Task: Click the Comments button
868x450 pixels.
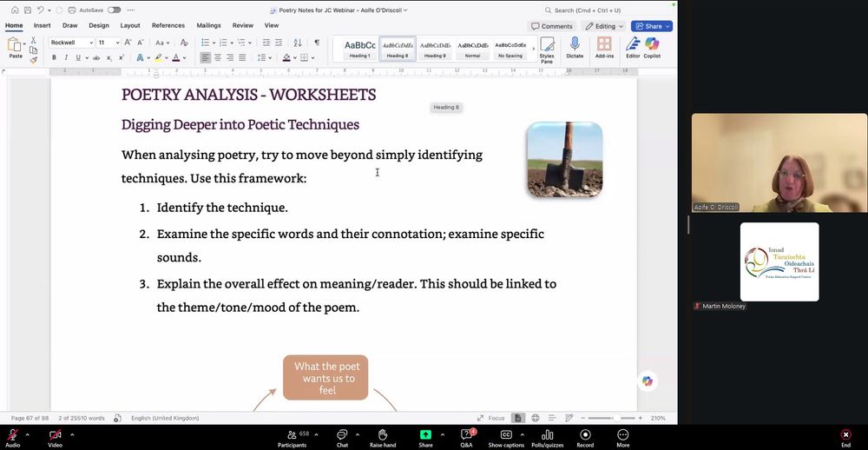Action: tap(552, 26)
